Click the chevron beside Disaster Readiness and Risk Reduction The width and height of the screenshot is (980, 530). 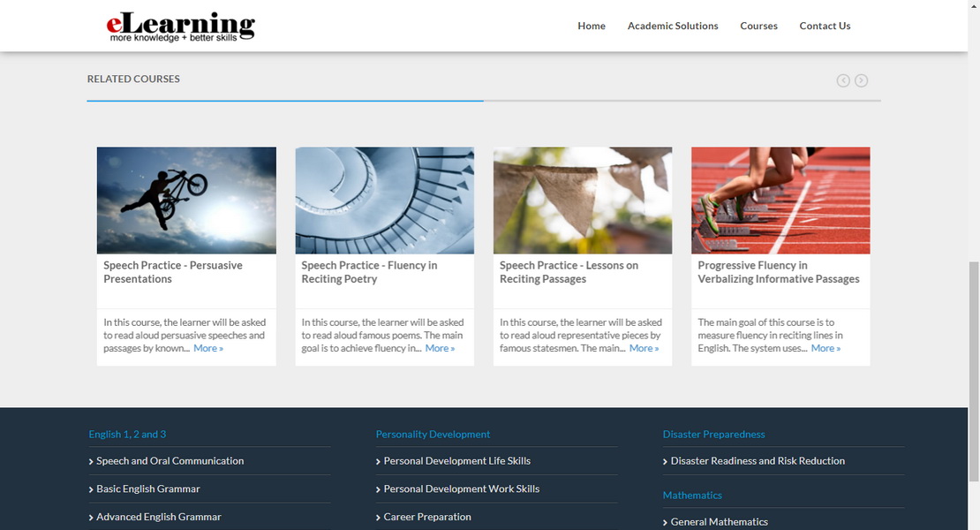pyautogui.click(x=665, y=461)
